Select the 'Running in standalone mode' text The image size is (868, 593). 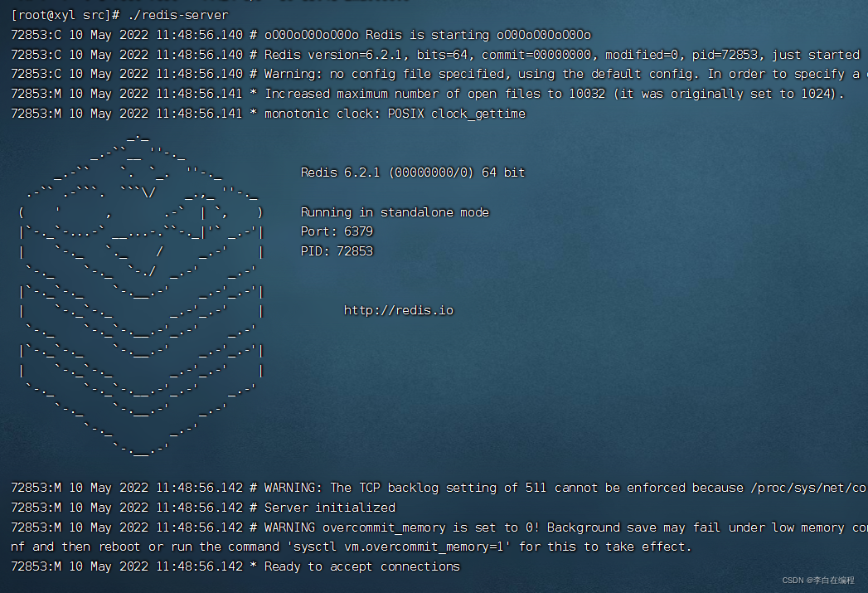[395, 212]
